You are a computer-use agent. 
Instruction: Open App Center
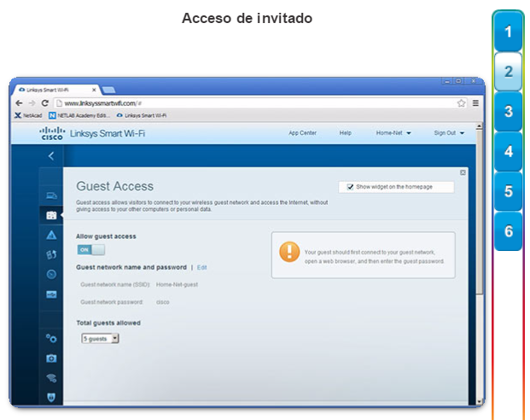click(x=302, y=133)
